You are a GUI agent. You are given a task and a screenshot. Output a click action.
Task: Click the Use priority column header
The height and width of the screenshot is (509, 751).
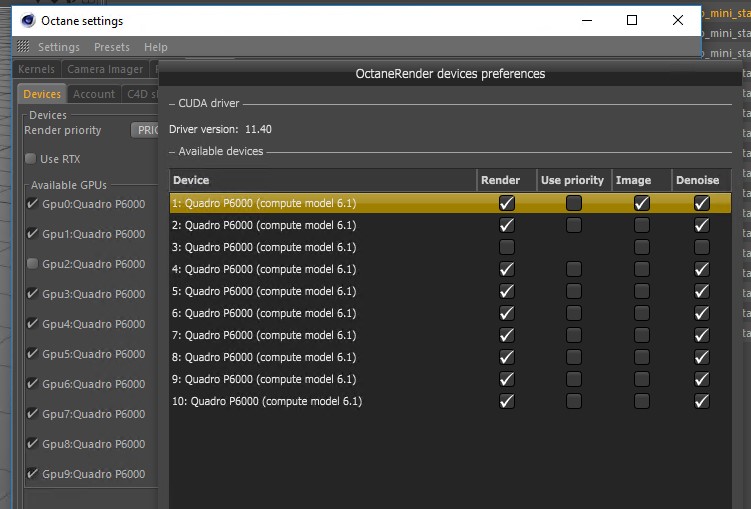click(574, 180)
